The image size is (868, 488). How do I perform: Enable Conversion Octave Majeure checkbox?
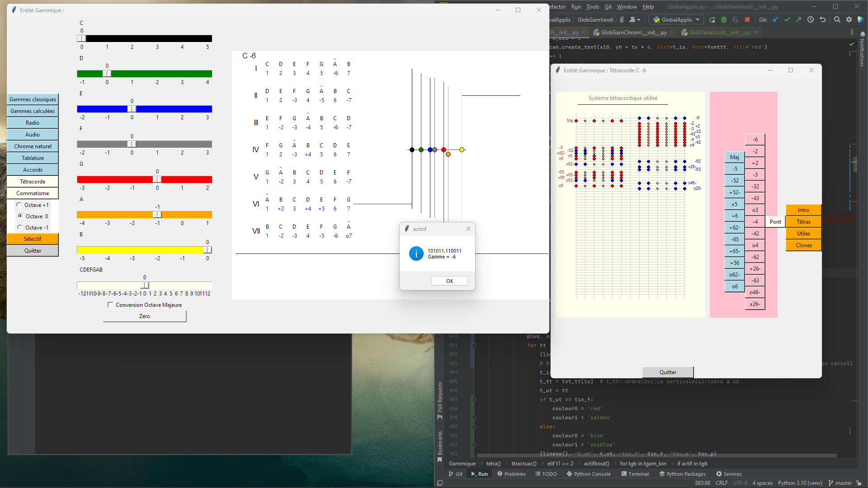pyautogui.click(x=110, y=305)
